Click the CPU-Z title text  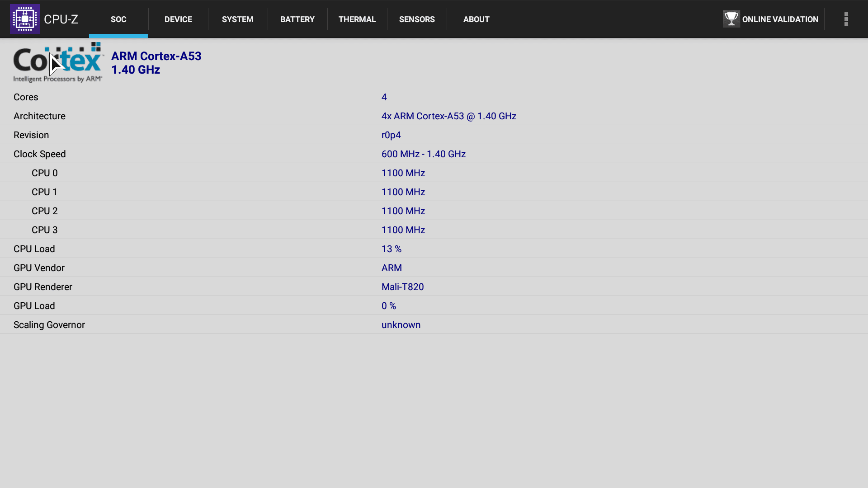[61, 19]
